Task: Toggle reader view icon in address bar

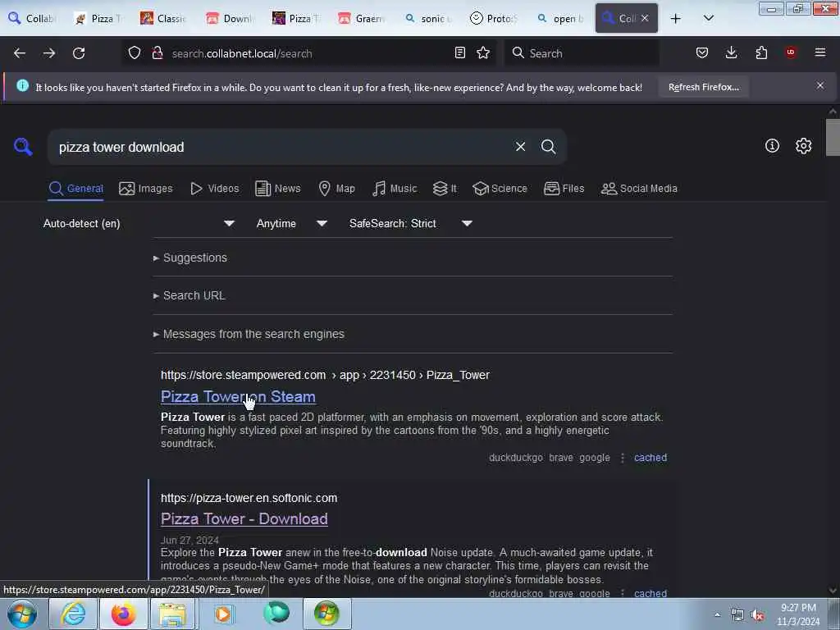Action: (x=459, y=52)
